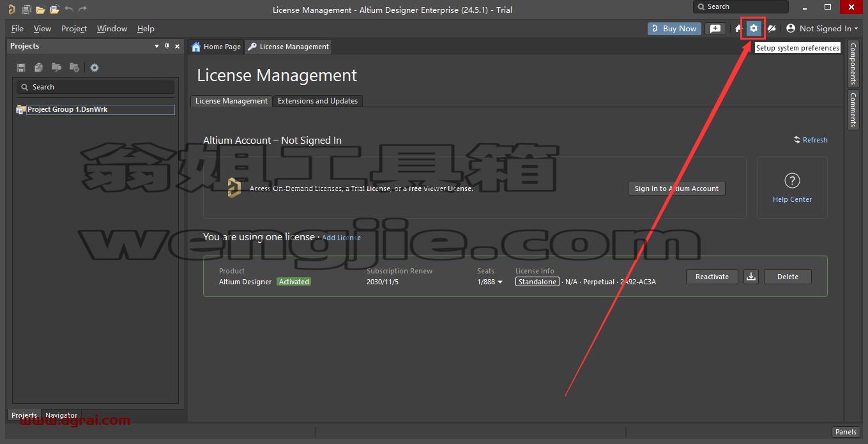Image resolution: width=868 pixels, height=444 pixels.
Task: Open the Comments side panel tab
Action: tap(853, 109)
